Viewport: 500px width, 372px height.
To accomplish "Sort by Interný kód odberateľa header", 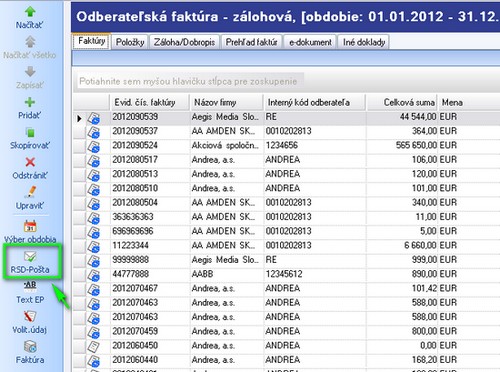I will (315, 102).
